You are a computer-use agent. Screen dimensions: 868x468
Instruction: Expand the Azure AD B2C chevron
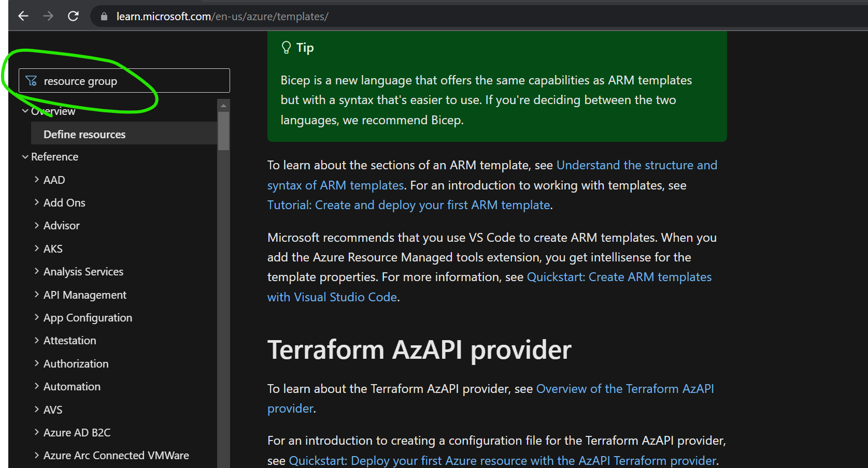(37, 432)
